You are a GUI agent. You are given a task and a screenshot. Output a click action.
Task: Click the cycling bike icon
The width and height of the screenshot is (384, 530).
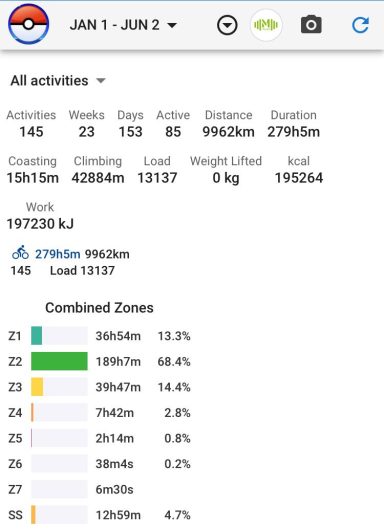click(20, 253)
